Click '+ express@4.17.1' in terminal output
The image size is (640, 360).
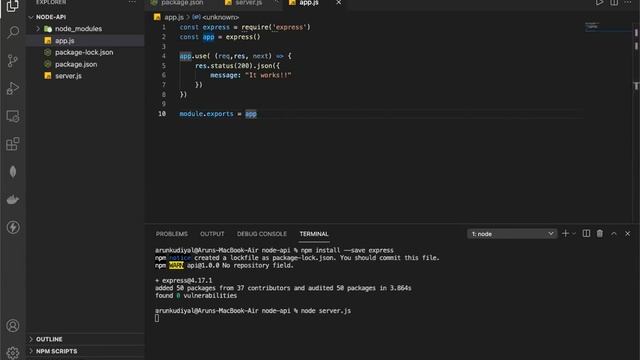pos(184,280)
